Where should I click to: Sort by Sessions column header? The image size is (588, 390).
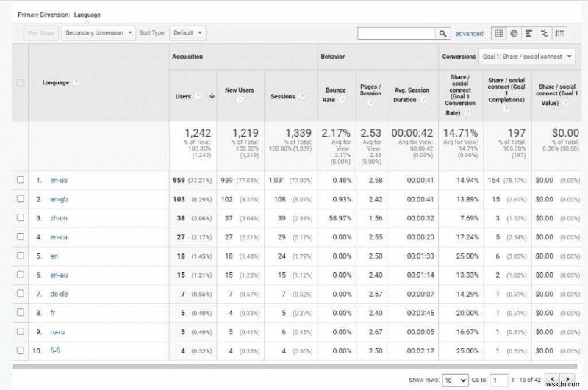(x=283, y=97)
